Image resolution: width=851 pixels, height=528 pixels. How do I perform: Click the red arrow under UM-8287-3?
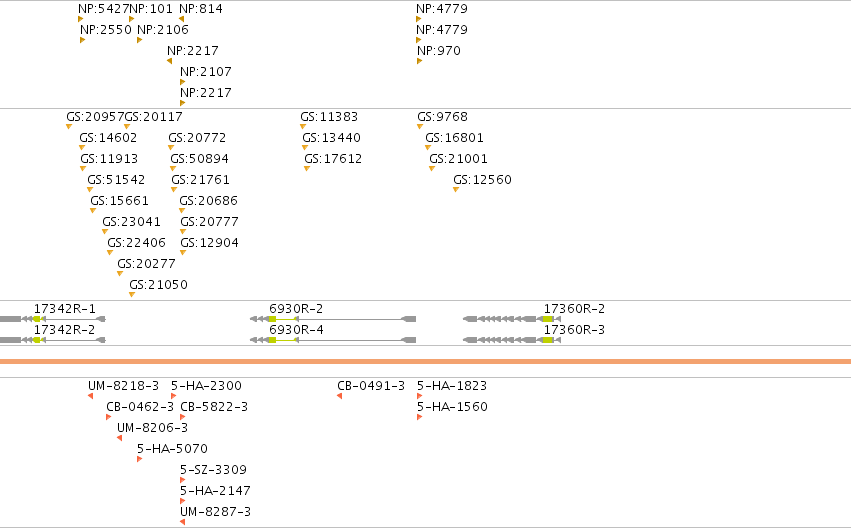coord(182,522)
